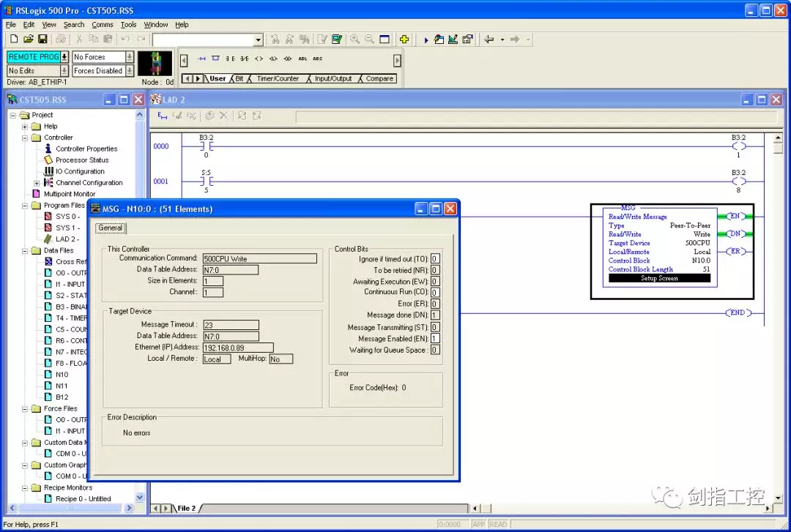Image resolution: width=791 pixels, height=532 pixels.
Task: Open IO Configuration in project tree
Action: 80,171
